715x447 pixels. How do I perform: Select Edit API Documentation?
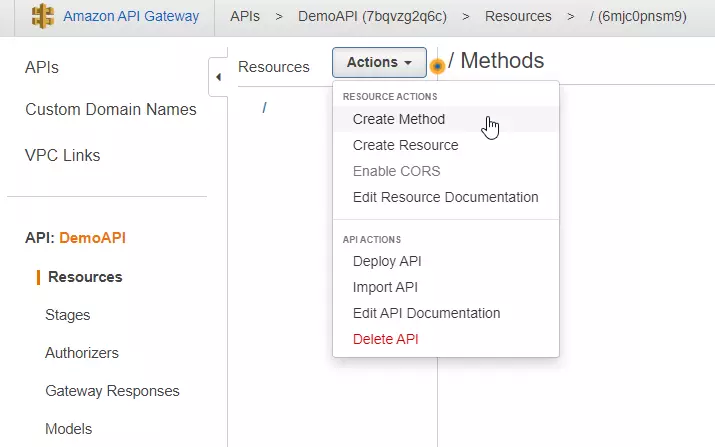(446, 313)
